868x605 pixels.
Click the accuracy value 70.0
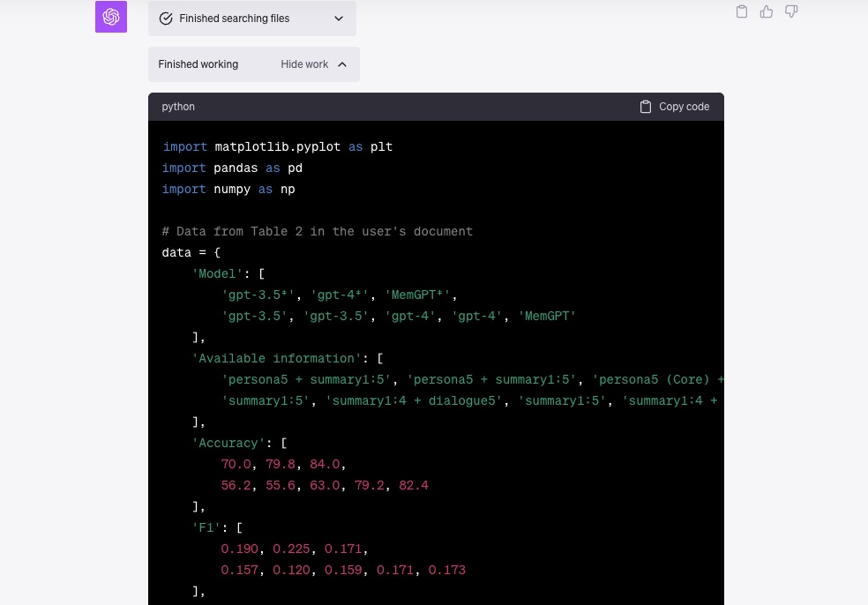point(236,465)
